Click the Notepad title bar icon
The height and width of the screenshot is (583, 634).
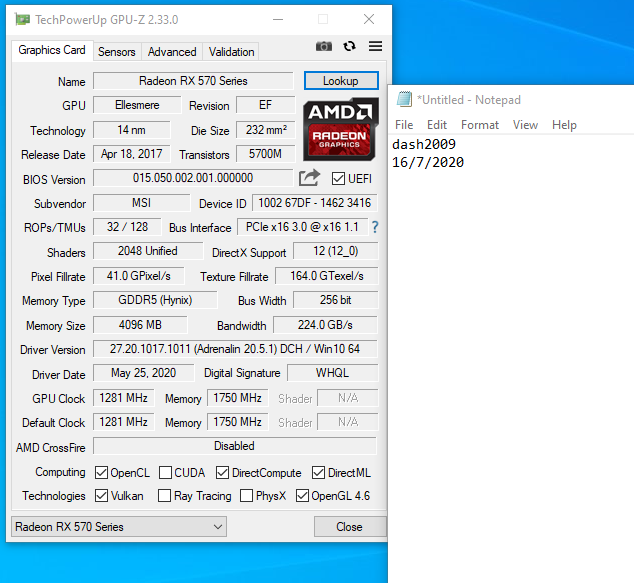[x=404, y=99]
